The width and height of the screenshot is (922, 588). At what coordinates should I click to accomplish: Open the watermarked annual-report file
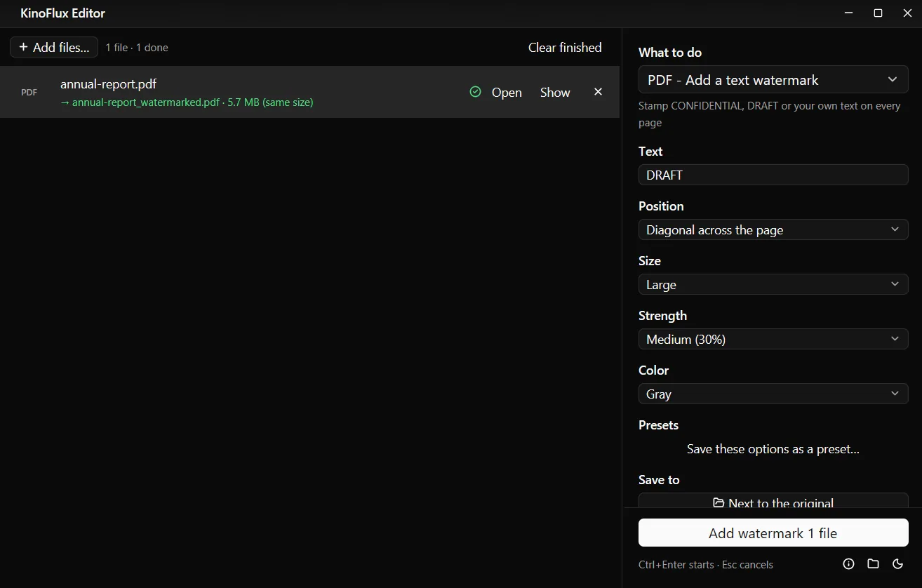click(x=507, y=92)
